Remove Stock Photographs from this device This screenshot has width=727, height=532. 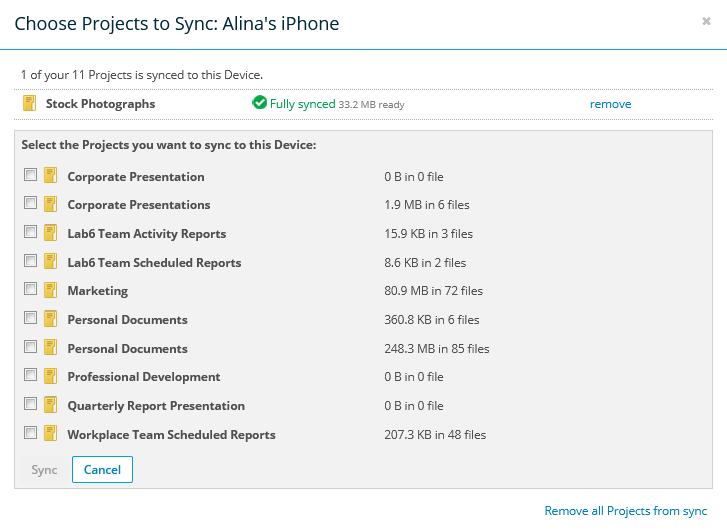pyautogui.click(x=610, y=104)
